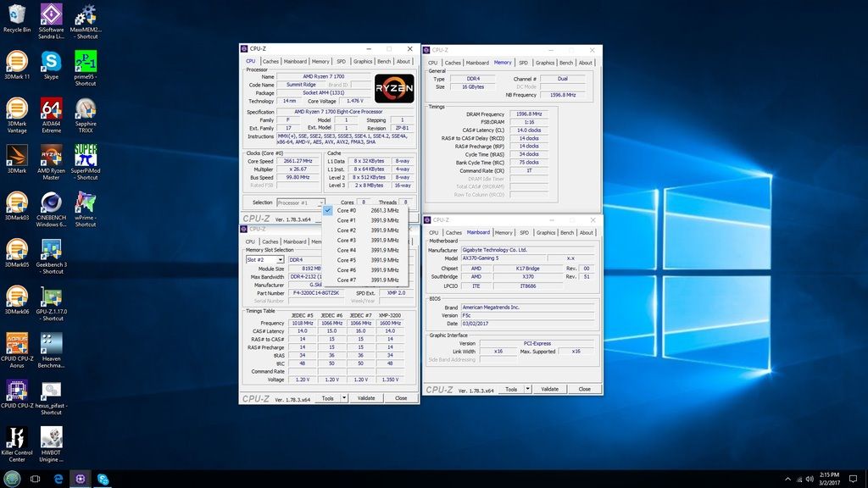Switch to Caches tab in the CPU window
This screenshot has width=868, height=488.
270,61
